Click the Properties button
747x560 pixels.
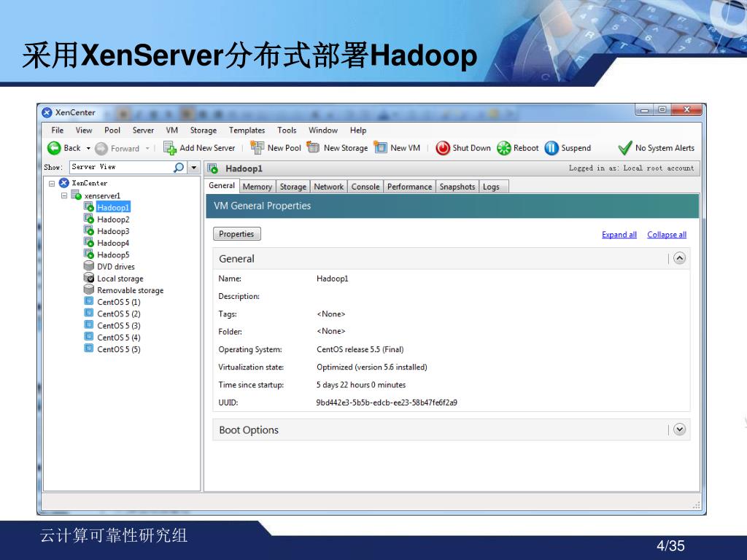coord(236,234)
